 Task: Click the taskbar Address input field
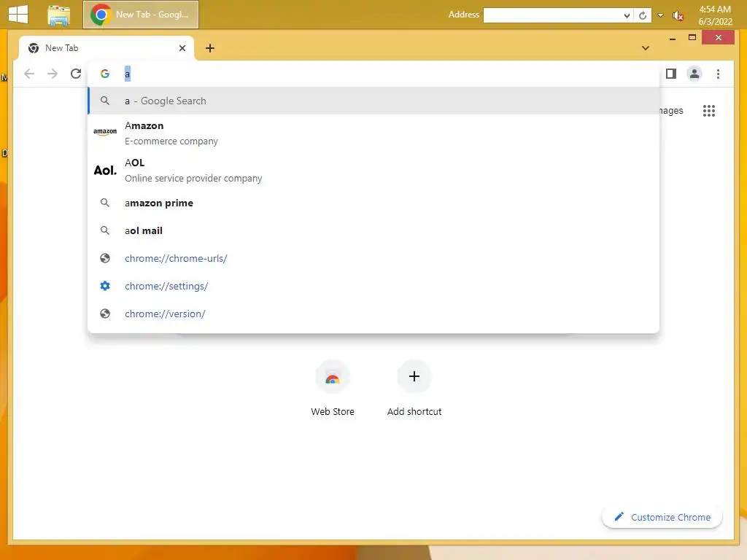[x=552, y=15]
